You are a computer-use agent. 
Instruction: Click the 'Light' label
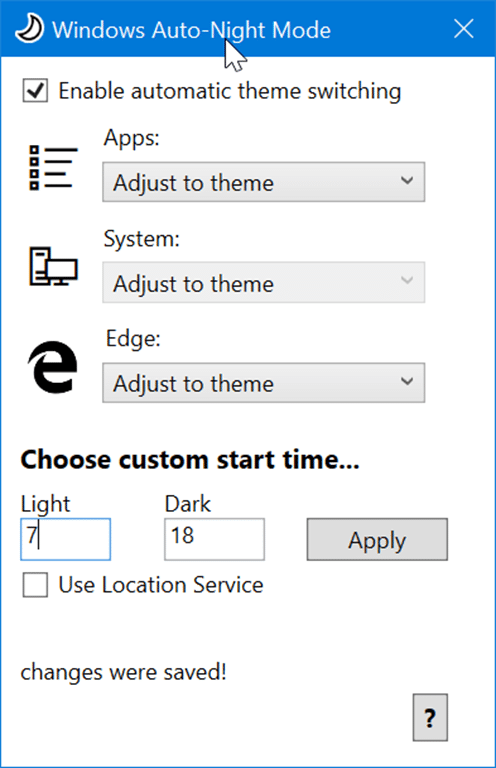pos(46,504)
